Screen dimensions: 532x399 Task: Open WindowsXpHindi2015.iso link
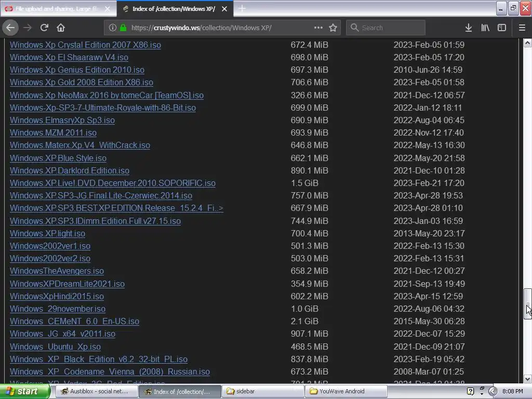point(57,296)
